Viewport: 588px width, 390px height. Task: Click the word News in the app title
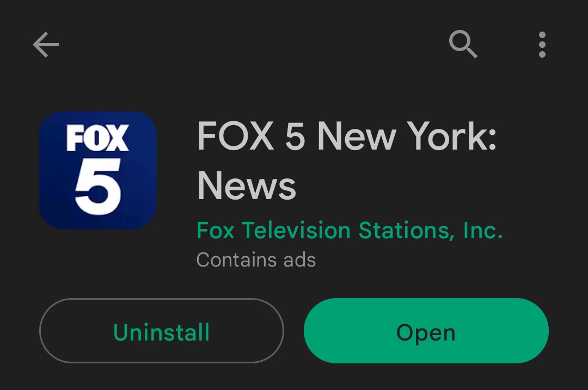247,186
